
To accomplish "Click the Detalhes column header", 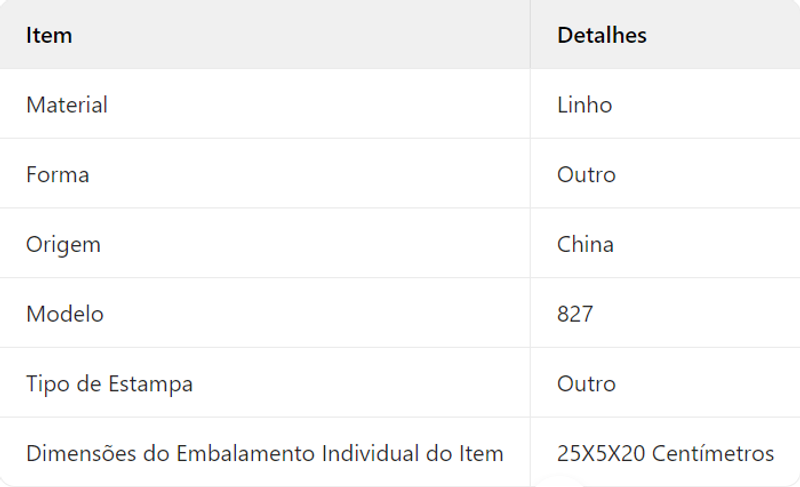I will point(602,35).
